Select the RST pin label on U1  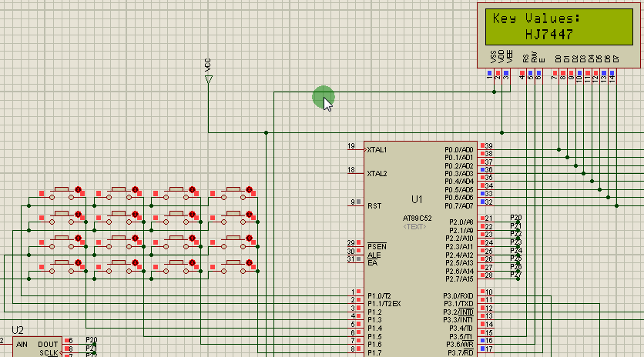pyautogui.click(x=374, y=206)
